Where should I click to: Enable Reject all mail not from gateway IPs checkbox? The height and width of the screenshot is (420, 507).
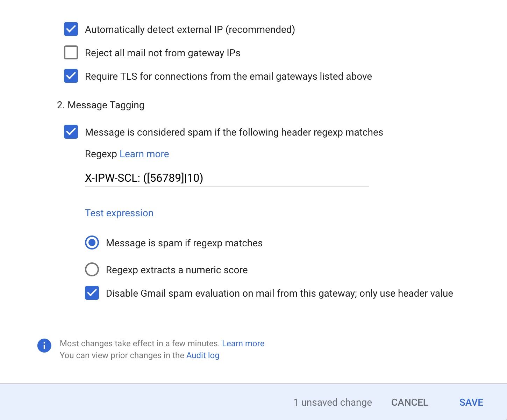(71, 53)
